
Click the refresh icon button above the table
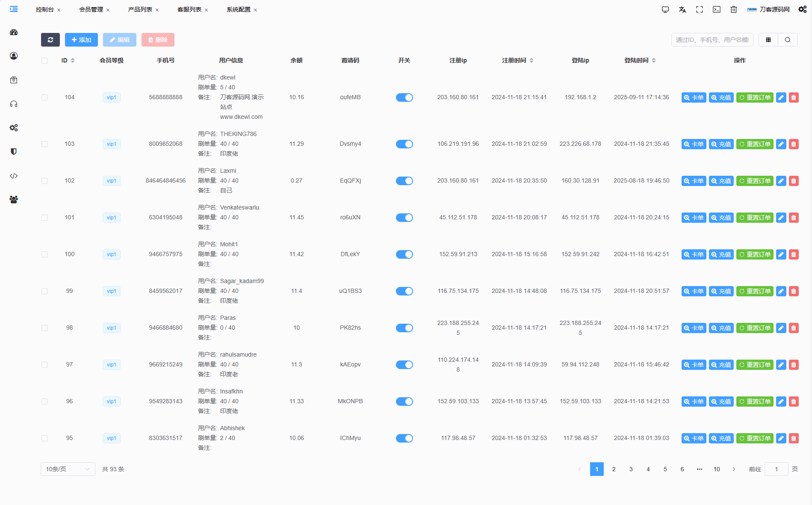click(x=50, y=40)
